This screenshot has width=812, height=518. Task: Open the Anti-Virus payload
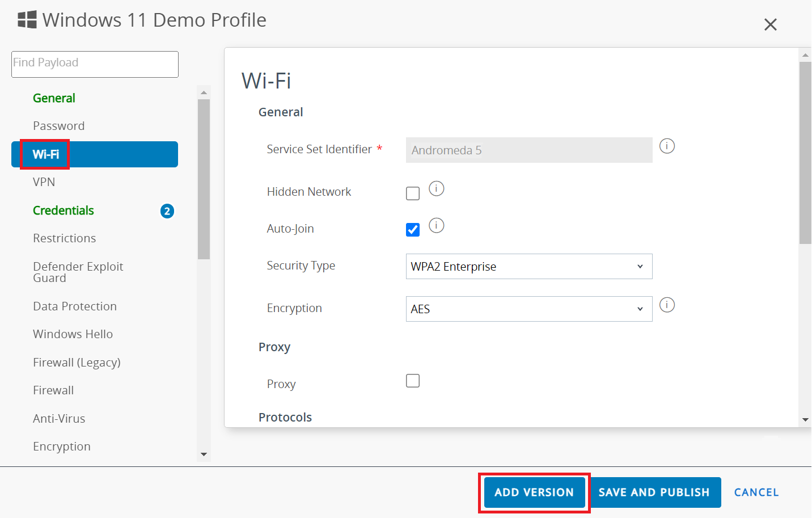59,419
